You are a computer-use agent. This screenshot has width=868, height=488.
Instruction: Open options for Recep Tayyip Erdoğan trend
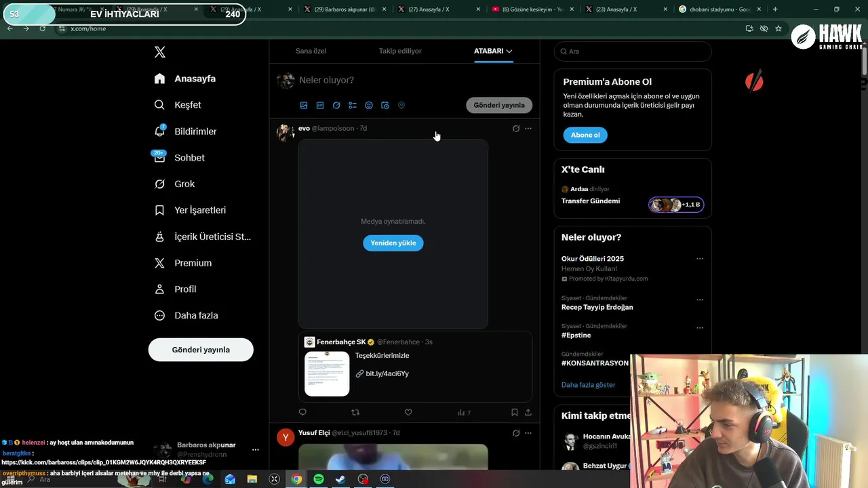click(700, 300)
